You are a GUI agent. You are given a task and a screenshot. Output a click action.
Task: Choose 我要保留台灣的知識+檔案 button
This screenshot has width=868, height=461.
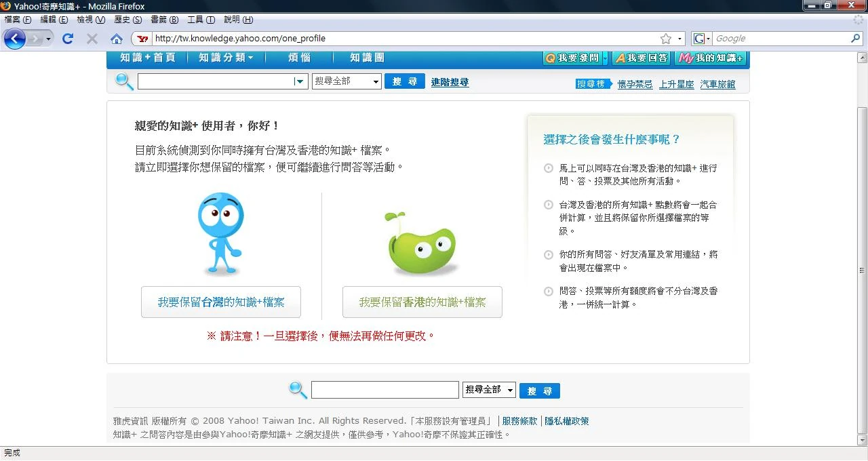221,302
